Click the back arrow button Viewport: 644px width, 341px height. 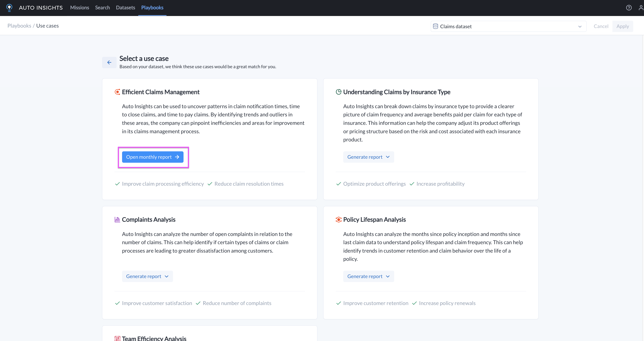109,63
